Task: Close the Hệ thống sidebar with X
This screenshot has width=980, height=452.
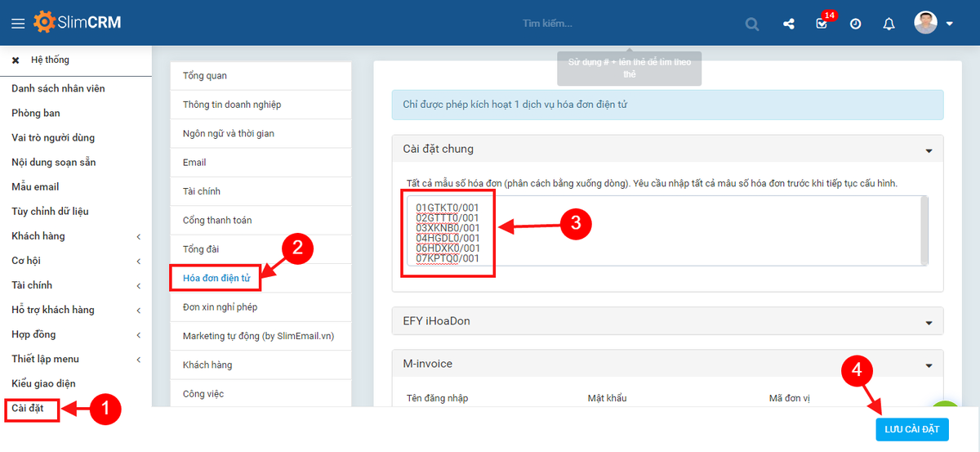Action: 16,60
